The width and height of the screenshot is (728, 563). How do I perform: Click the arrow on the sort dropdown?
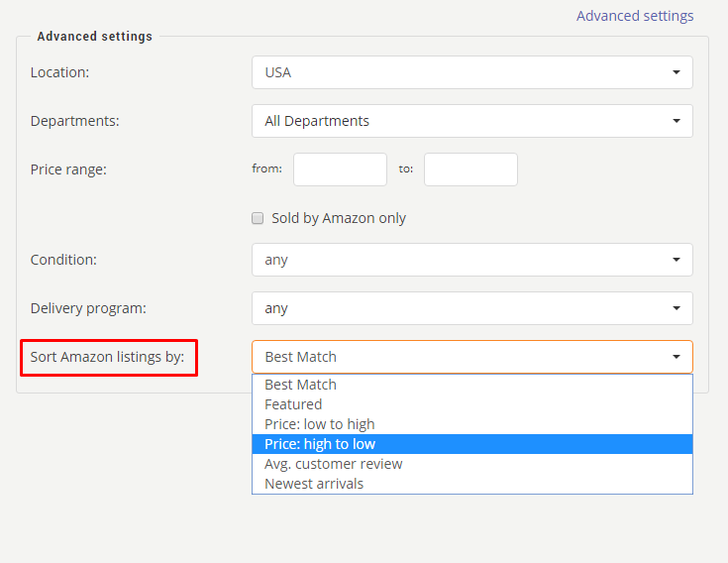coord(676,357)
